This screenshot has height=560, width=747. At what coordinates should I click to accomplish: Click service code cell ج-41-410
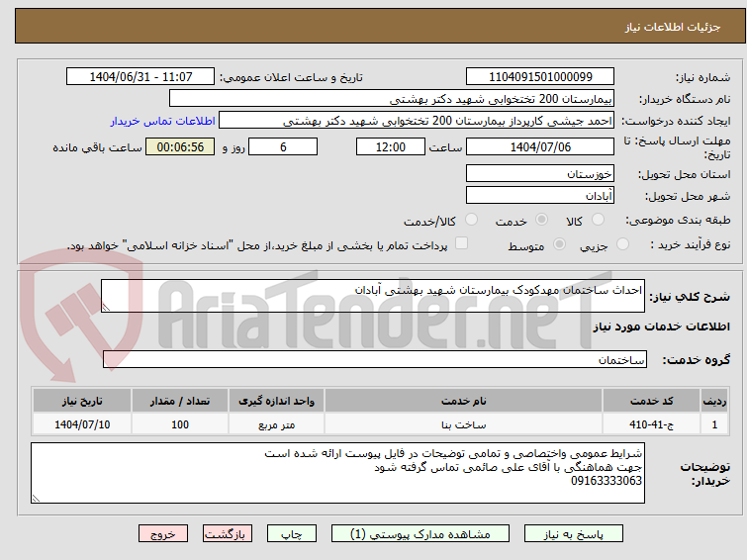651,424
